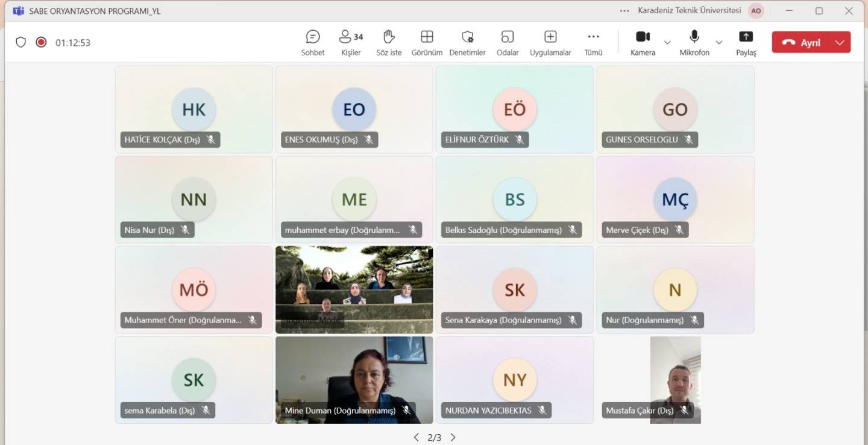
Task: Open the Görünüm view options
Action: (427, 43)
